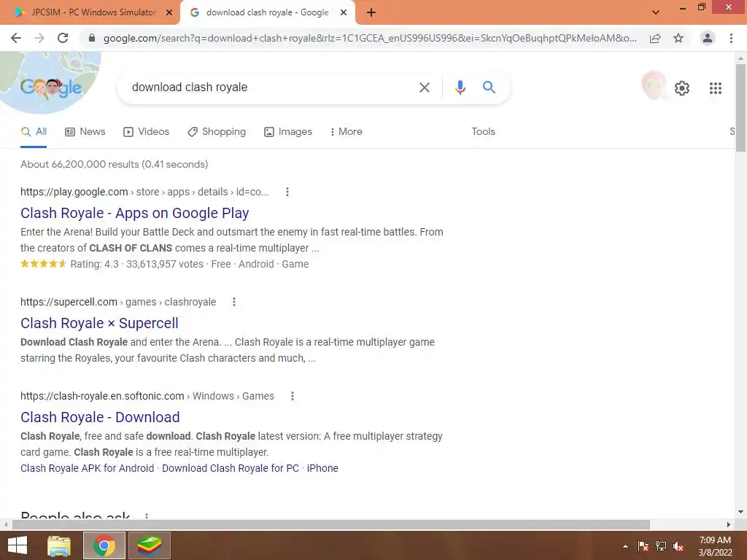Click the play.google.com URL breadcrumb

pos(145,192)
